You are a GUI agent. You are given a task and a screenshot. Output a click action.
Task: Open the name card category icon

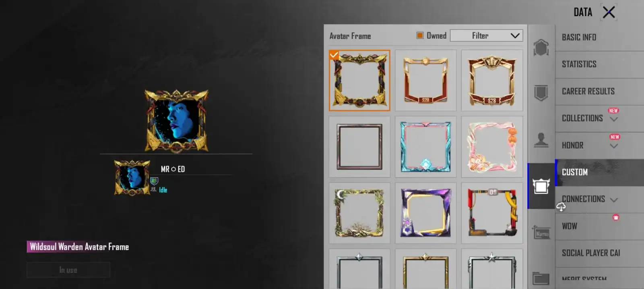pos(541,233)
